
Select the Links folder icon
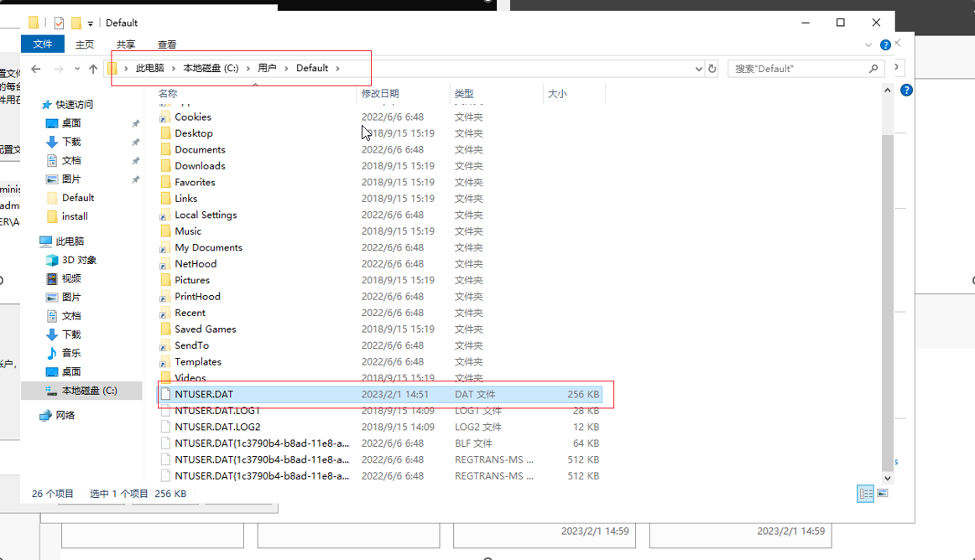coord(165,199)
